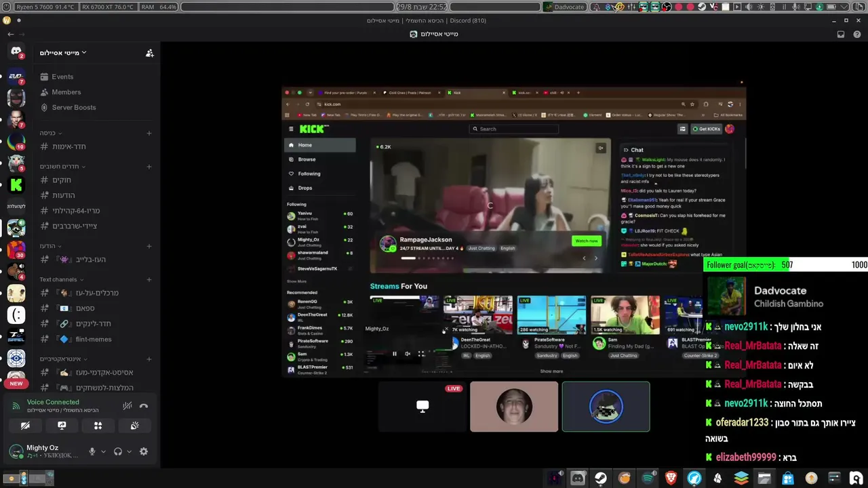Open RampageJackson channel name link

(x=426, y=239)
